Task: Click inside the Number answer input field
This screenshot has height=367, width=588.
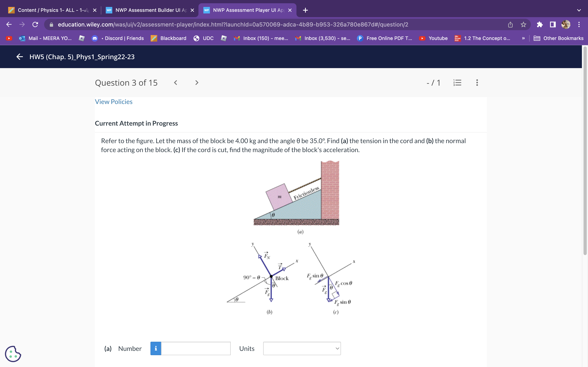Action: click(196, 348)
